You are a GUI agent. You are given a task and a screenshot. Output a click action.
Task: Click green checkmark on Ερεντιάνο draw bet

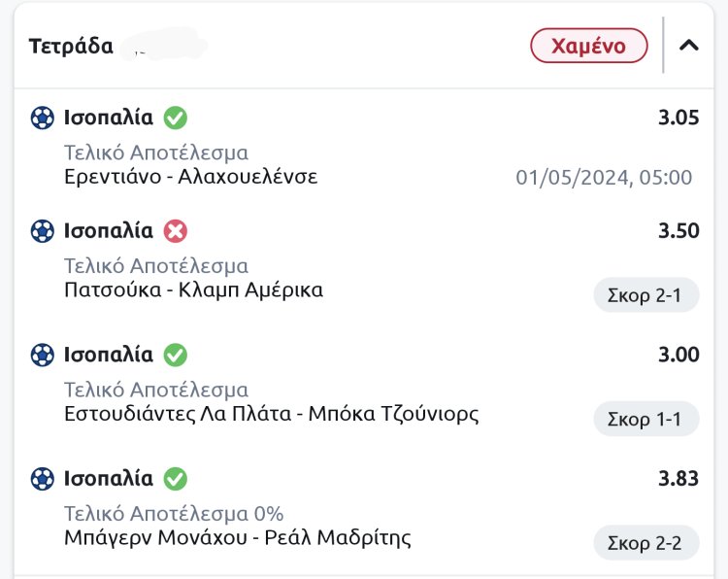point(176,119)
